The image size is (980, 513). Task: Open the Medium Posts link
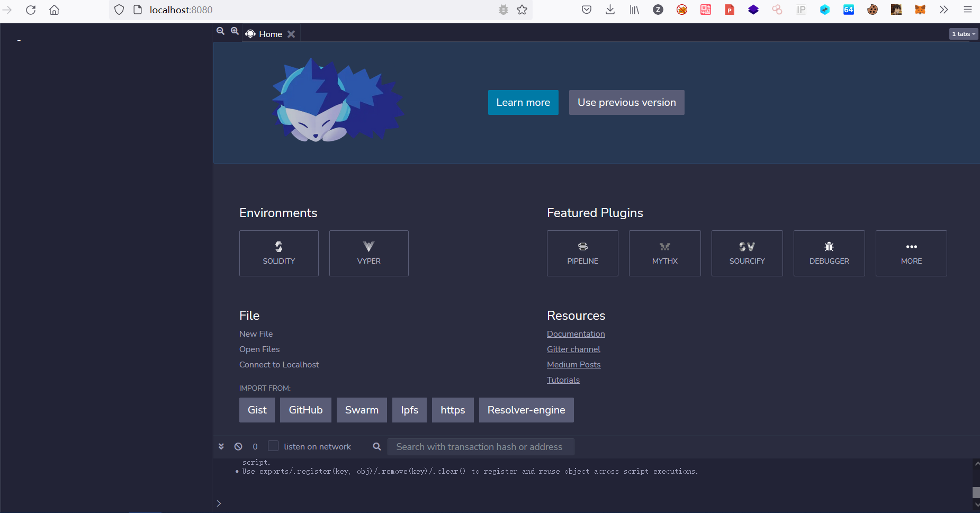(574, 365)
